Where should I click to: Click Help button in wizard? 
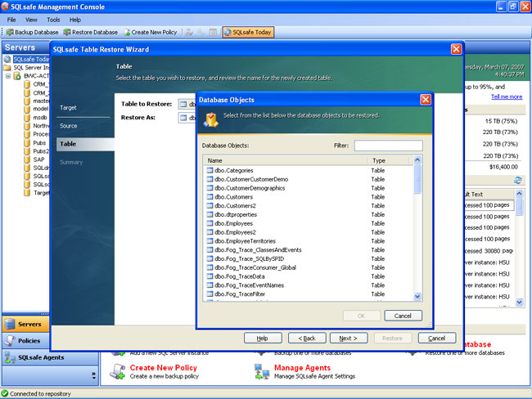(263, 338)
